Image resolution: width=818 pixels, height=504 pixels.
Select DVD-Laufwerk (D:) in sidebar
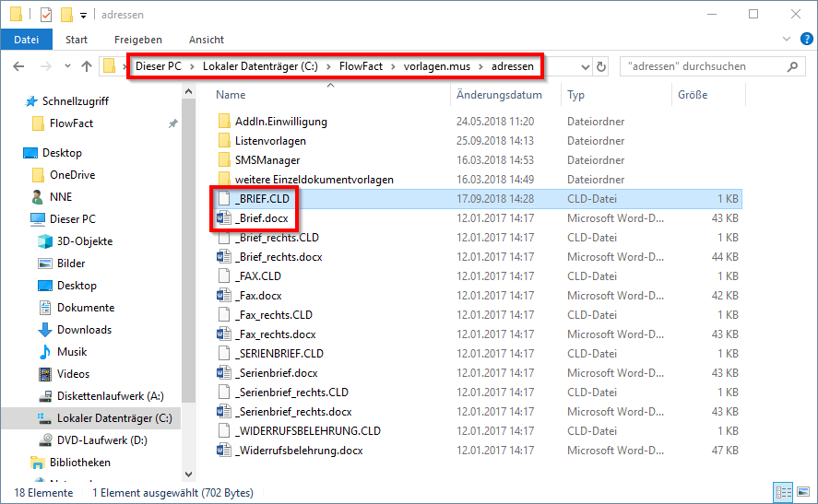[102, 440]
